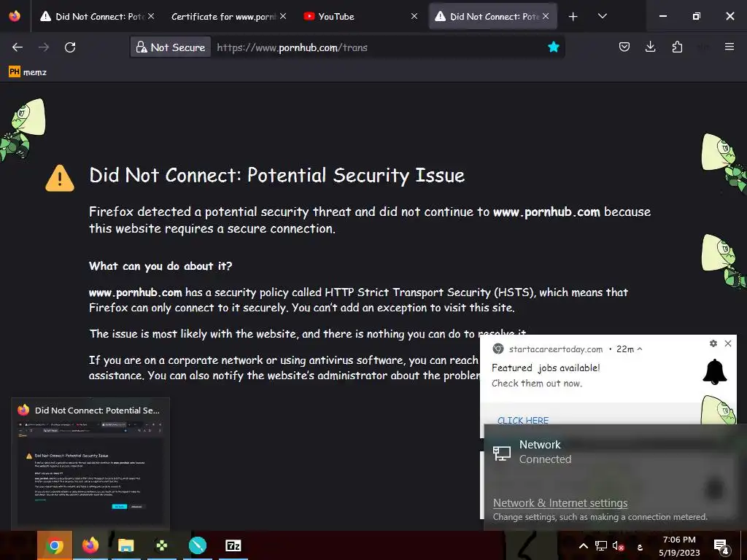Open the memz bookmark in bookmarks toolbar

[28, 72]
